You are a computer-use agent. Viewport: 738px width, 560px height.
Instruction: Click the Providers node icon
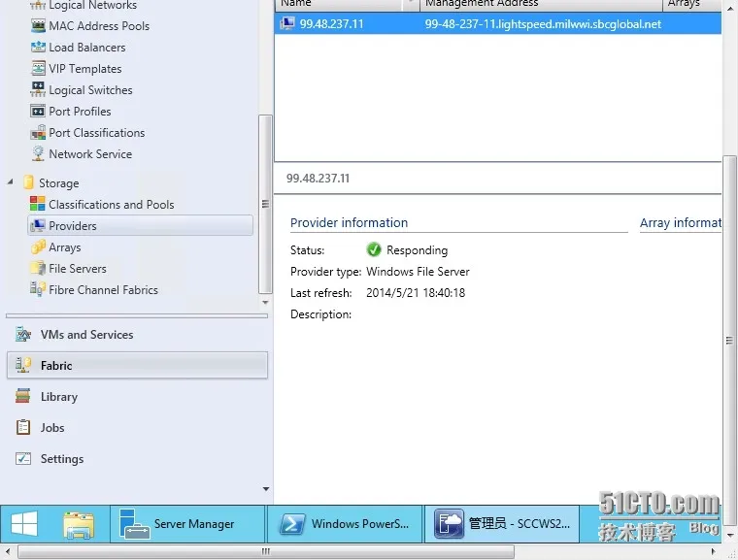(x=38, y=225)
